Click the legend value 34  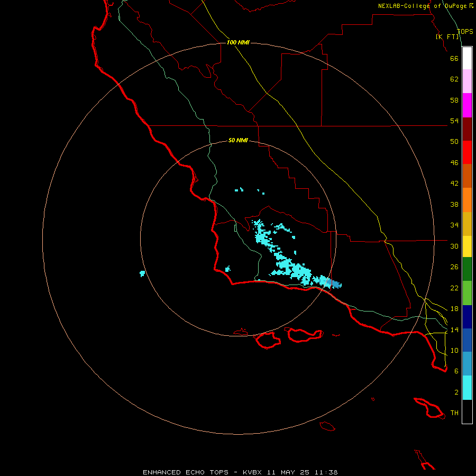pyautogui.click(x=454, y=225)
